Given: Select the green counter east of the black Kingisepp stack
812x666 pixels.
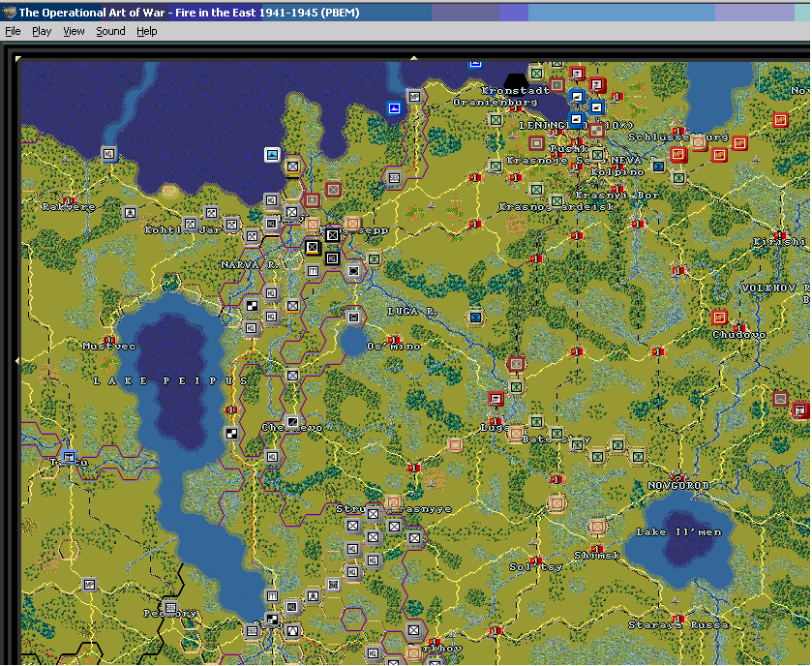Looking at the screenshot, I should [x=374, y=258].
